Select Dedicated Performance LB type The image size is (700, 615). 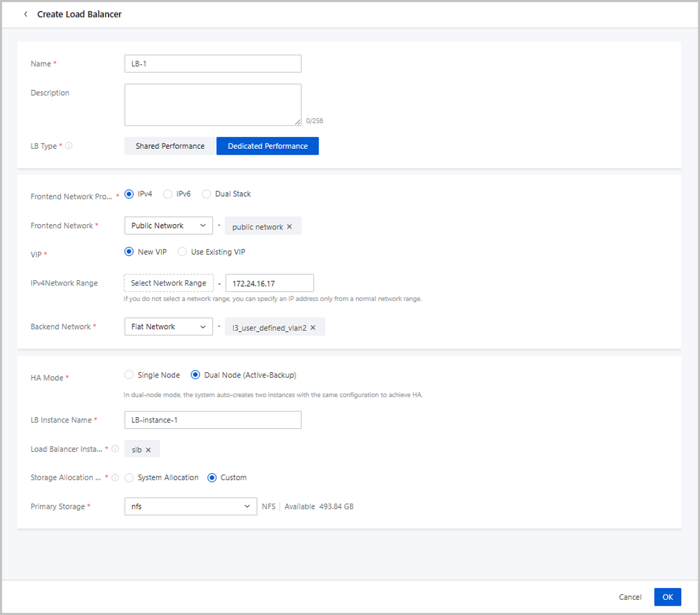coord(267,146)
